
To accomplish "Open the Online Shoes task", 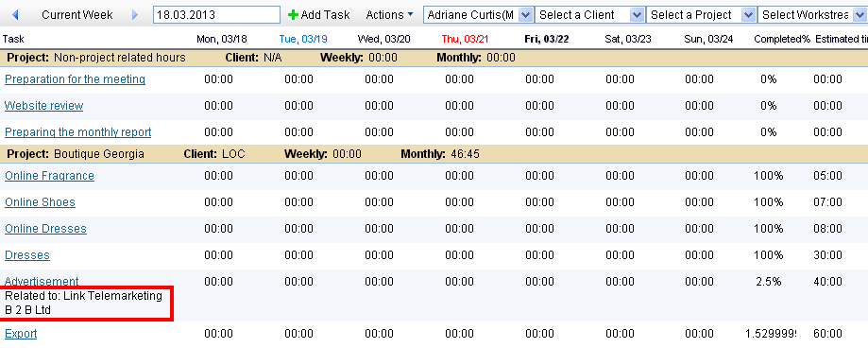I will [40, 202].
